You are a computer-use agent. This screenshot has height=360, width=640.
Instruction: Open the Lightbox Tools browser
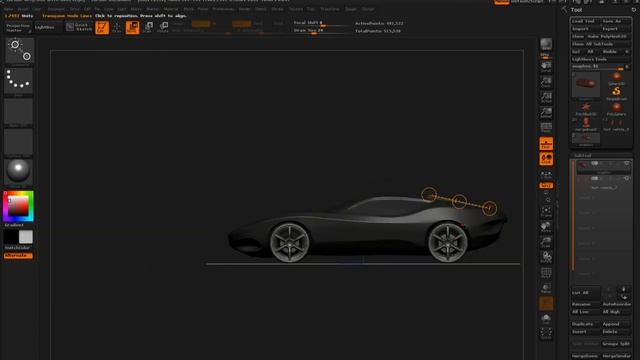tap(601, 59)
